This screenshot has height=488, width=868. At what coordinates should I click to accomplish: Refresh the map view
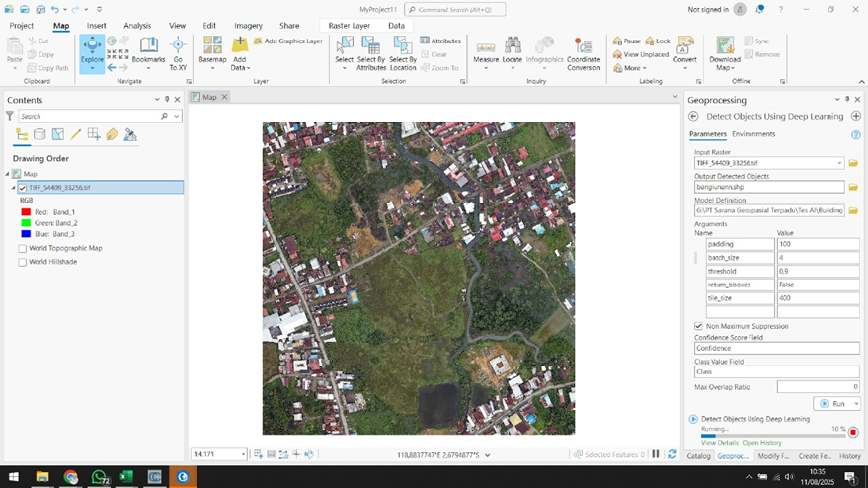672,454
